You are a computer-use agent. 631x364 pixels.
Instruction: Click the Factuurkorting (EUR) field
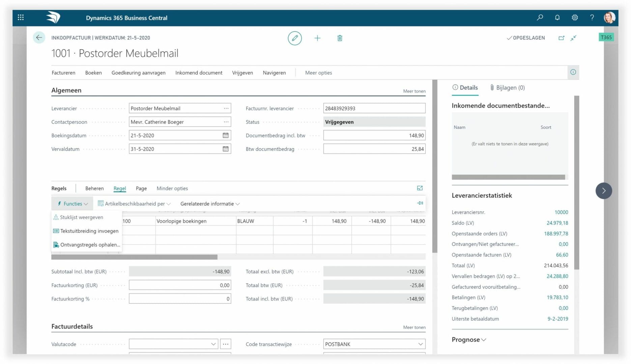coord(180,285)
